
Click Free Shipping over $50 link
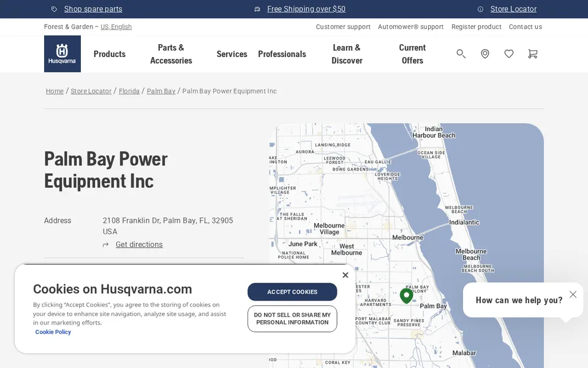coord(306,9)
